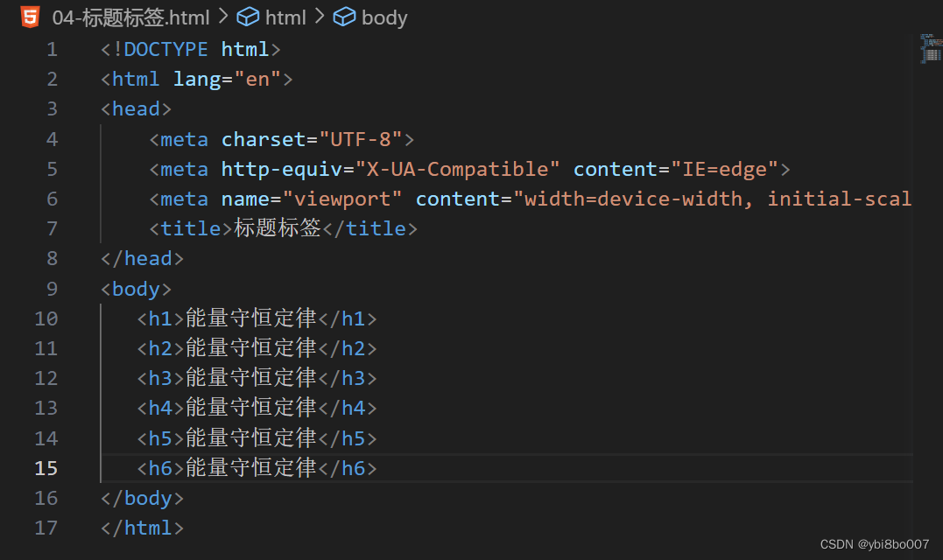Viewport: 943px width, 560px height.
Task: Click the chevron between html and body
Action: coord(320,17)
